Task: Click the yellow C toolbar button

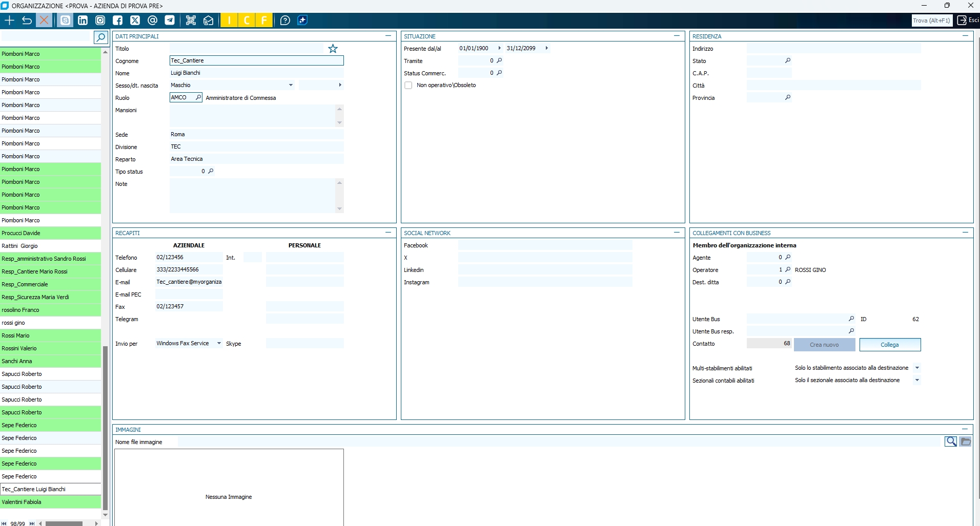Action: (x=247, y=20)
